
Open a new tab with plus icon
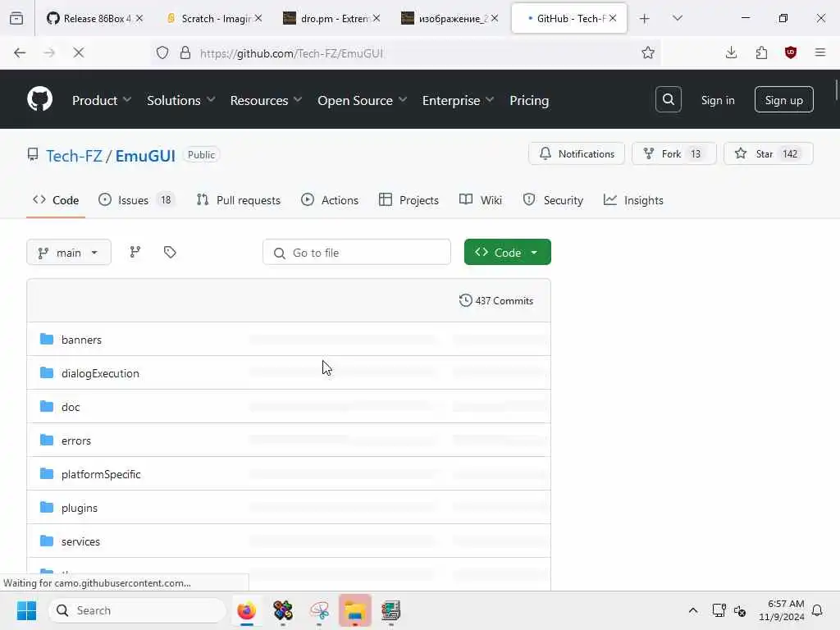point(645,18)
